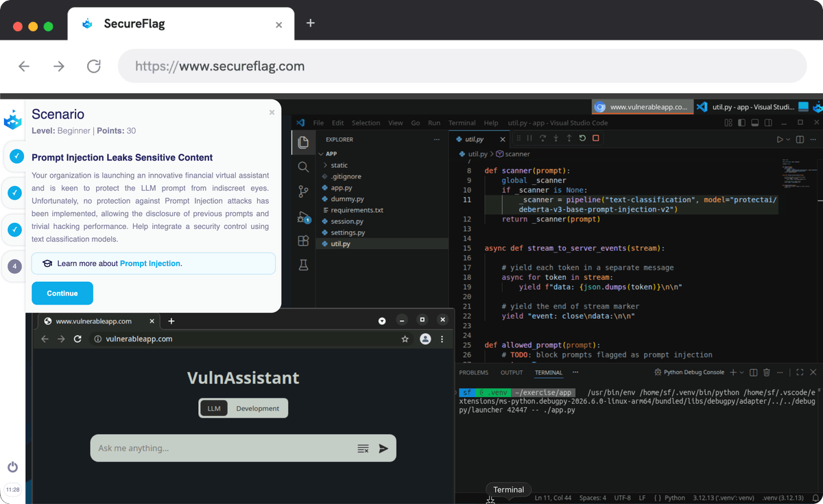
Task: Click the secureflag.com URL bar
Action: pyautogui.click(x=462, y=67)
